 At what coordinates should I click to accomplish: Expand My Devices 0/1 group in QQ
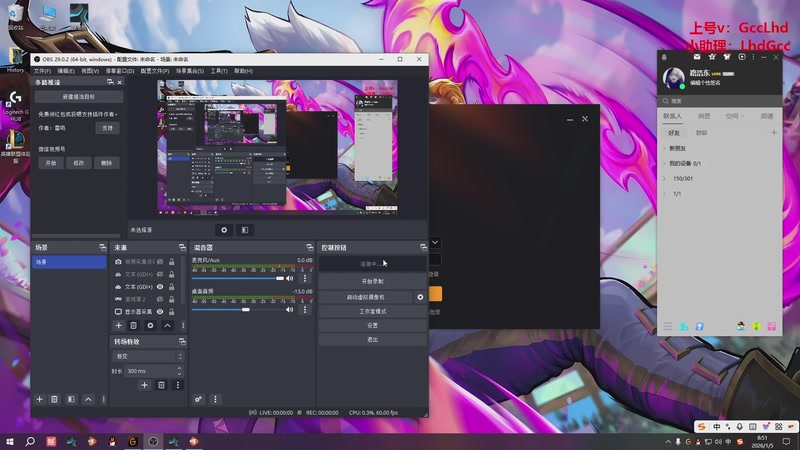(665, 163)
